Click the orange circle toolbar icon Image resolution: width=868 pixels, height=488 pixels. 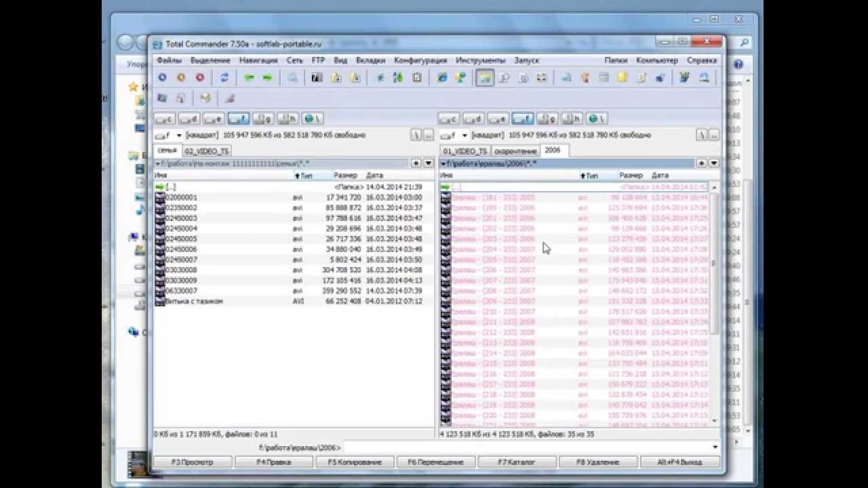point(181,78)
